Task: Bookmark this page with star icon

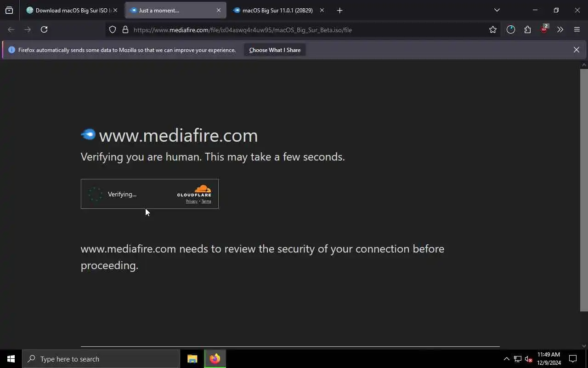Action: click(x=493, y=29)
